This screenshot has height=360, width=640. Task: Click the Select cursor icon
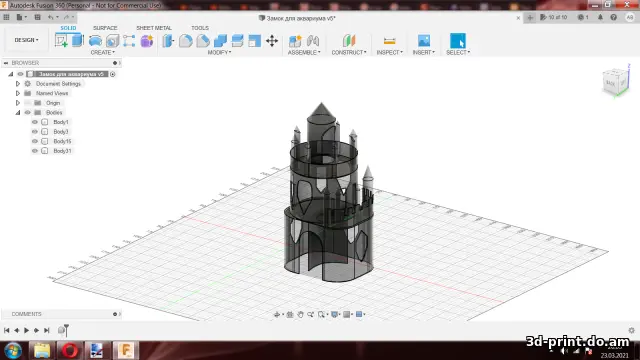click(x=458, y=41)
